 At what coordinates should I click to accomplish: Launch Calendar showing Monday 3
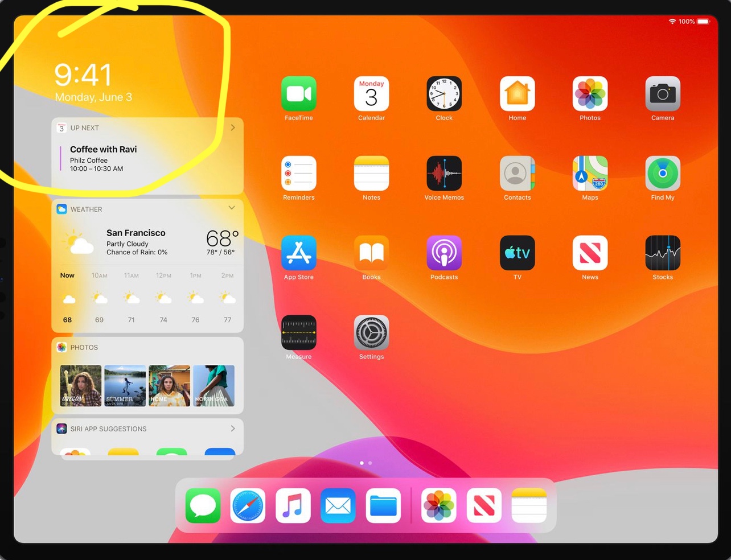(x=371, y=94)
